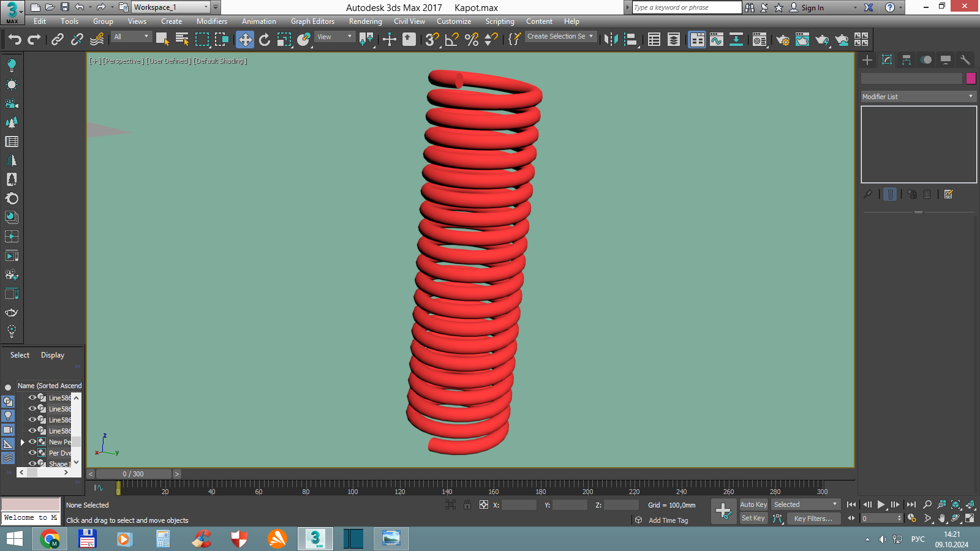Toggle Display Cameras filter in Scene Explorer
980x551 pixels.
[8, 430]
